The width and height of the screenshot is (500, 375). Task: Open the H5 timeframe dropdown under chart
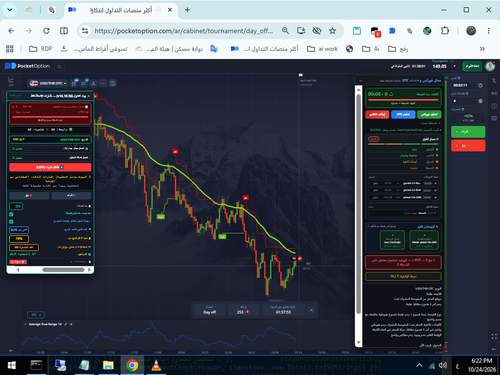(x=36, y=315)
